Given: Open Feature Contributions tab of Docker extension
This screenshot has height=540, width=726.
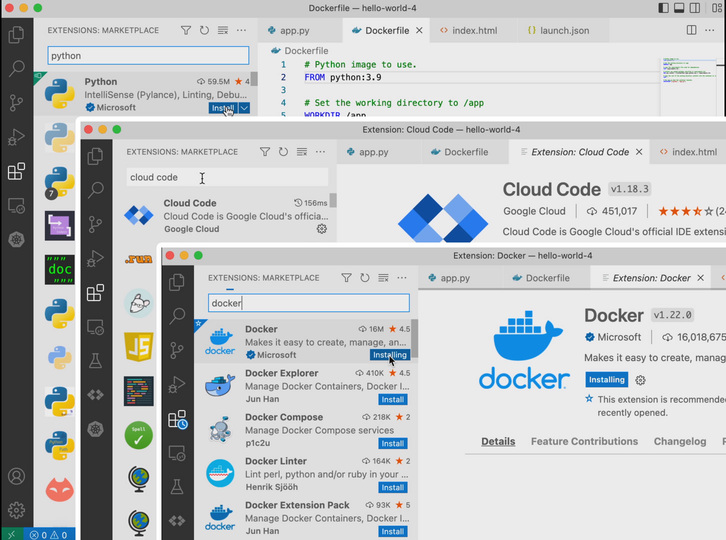Looking at the screenshot, I should 584,441.
